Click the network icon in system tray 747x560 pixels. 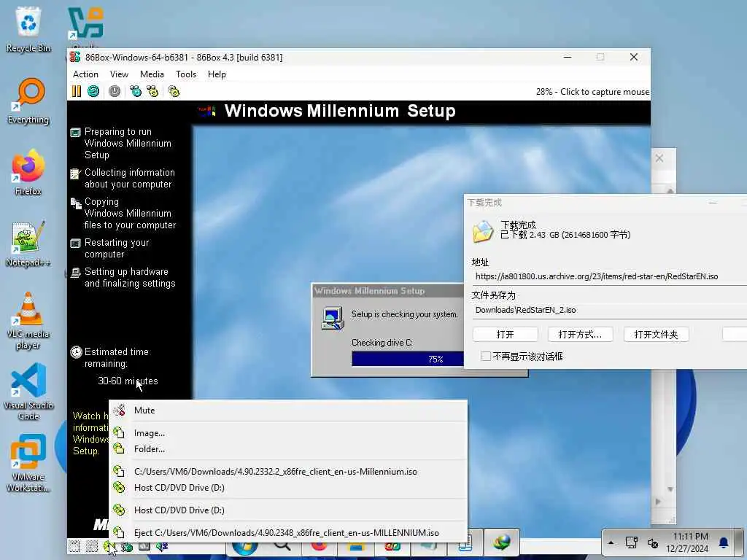click(x=632, y=542)
